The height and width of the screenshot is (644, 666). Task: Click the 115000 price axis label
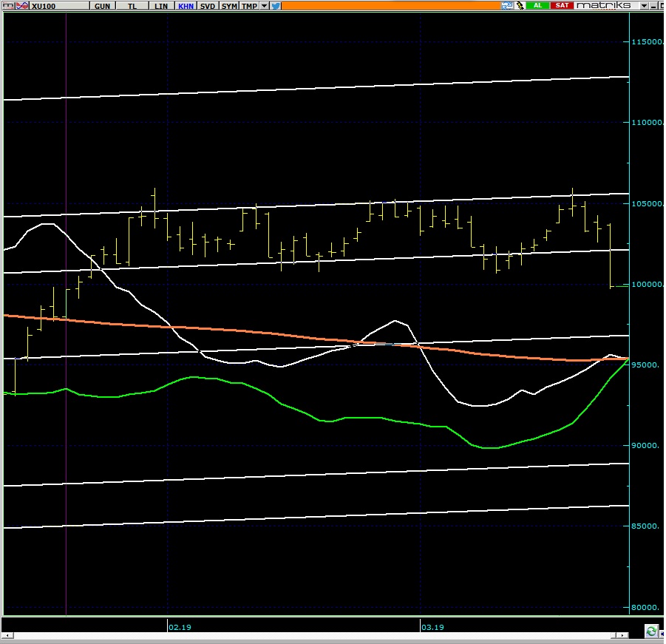[647, 41]
